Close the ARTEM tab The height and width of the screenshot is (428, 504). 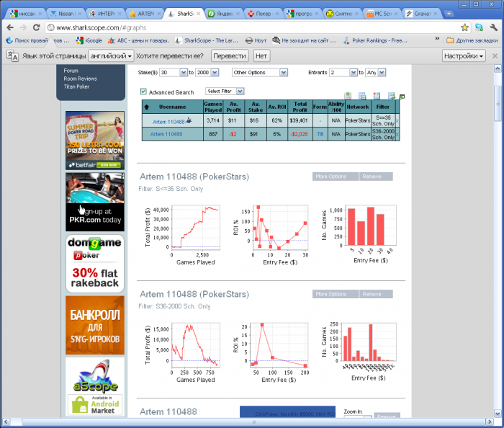159,14
